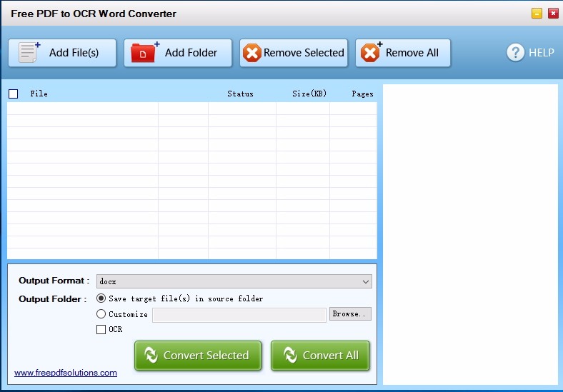Click the Add Folder button label
563x392 pixels.
tap(191, 53)
